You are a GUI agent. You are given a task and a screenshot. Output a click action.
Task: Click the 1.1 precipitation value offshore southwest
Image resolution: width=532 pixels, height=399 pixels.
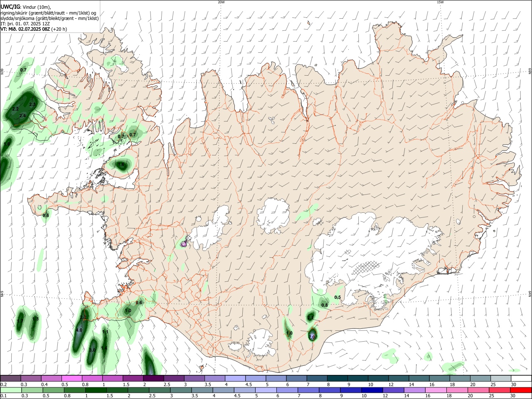pyautogui.click(x=105, y=332)
